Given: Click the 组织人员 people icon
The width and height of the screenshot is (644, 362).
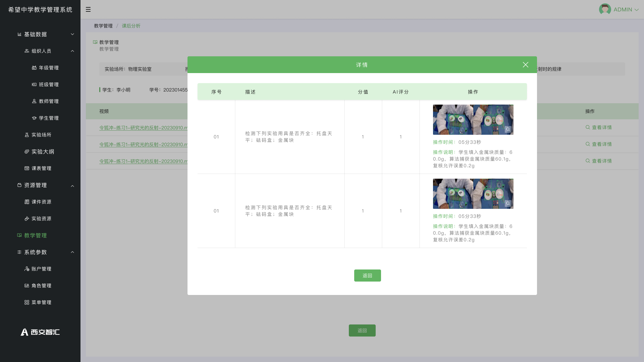Looking at the screenshot, I should (27, 51).
